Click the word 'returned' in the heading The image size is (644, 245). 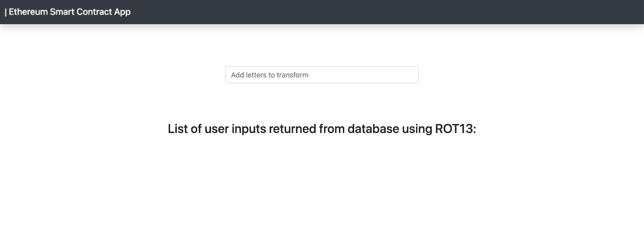click(292, 129)
